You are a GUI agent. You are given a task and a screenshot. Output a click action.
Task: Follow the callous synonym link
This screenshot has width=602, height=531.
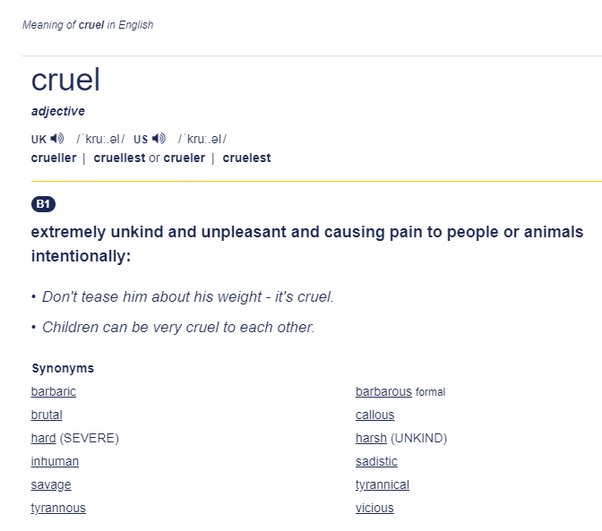coord(375,415)
